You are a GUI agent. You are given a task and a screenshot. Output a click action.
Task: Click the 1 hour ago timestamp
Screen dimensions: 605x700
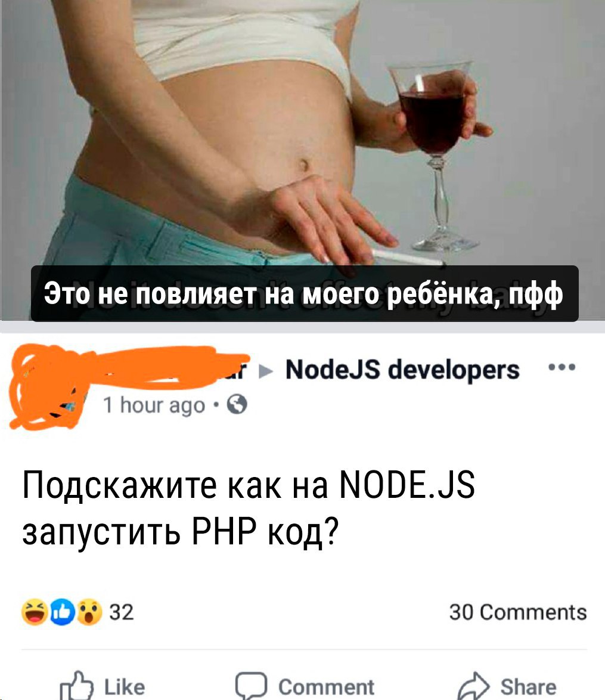point(154,405)
